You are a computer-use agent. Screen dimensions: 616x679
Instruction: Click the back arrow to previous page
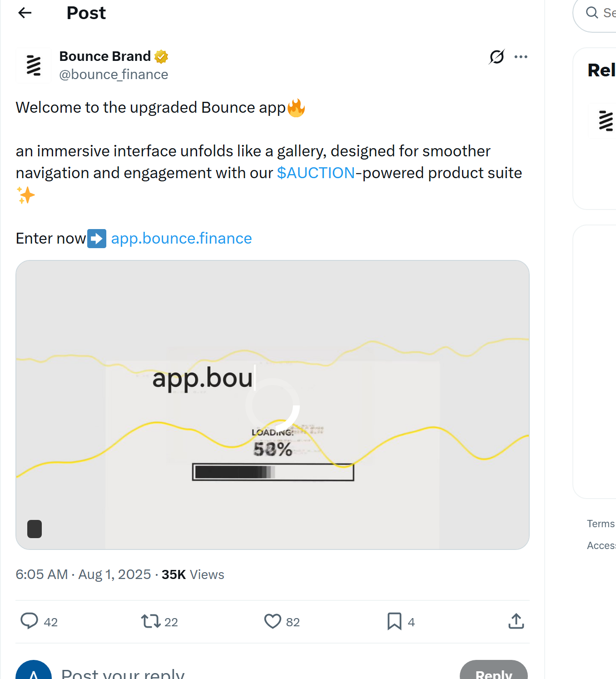(x=25, y=13)
